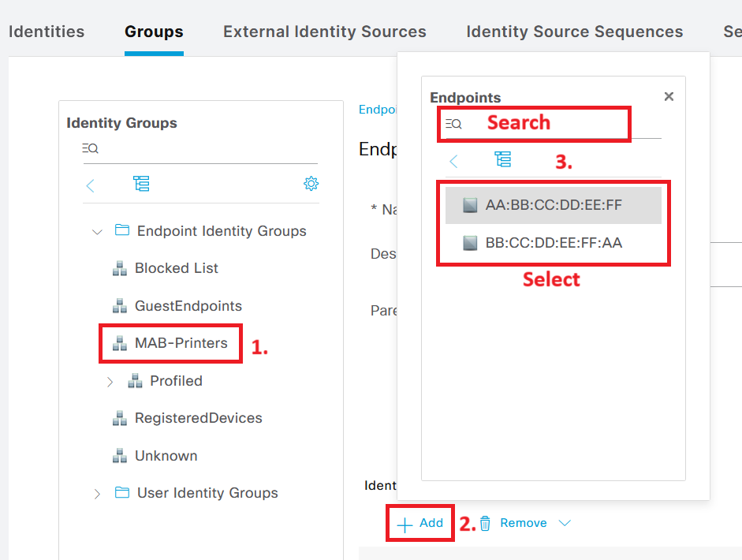
Task: Collapse the Endpoint Identity Groups tree node
Action: pyautogui.click(x=96, y=231)
